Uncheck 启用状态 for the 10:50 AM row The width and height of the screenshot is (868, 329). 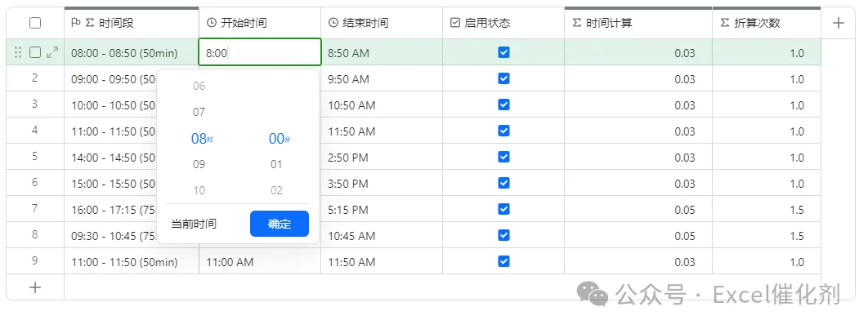[x=503, y=104]
